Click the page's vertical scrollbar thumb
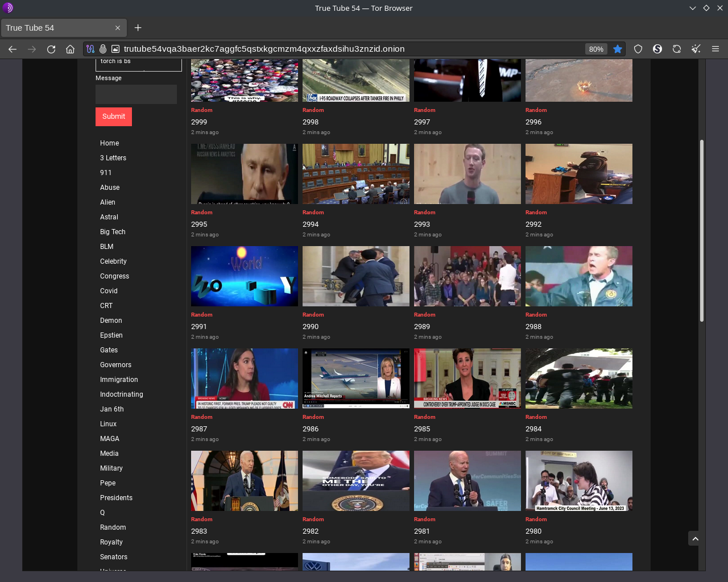This screenshot has width=728, height=582. (x=702, y=231)
